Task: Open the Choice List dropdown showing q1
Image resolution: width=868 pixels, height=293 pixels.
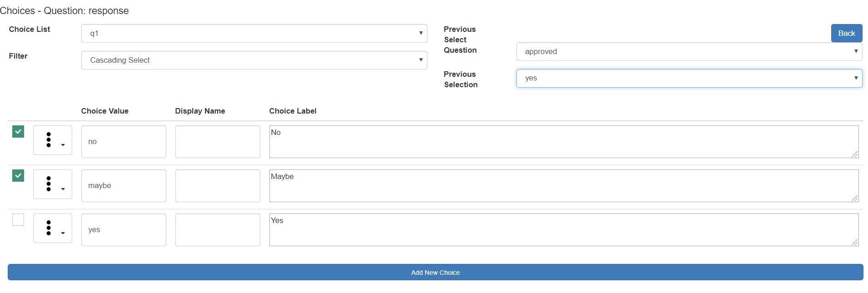Action: point(254,34)
